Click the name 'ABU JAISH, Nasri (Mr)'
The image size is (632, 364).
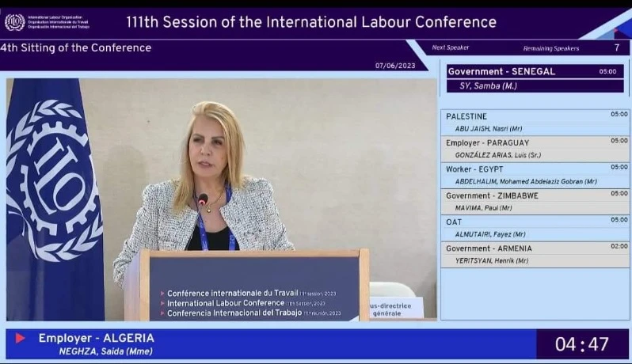[x=489, y=129]
